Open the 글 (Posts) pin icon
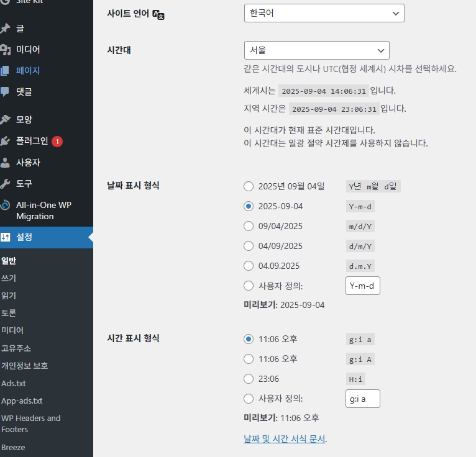476x457 pixels. click(5, 29)
